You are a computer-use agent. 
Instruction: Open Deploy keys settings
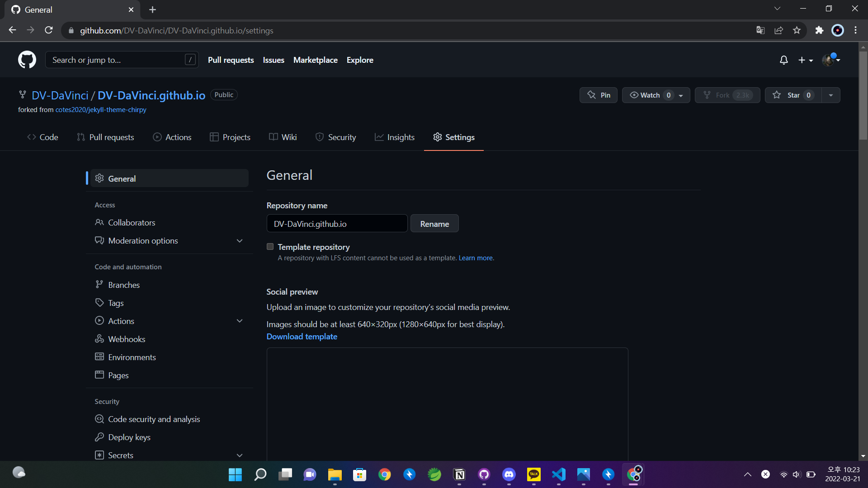[x=129, y=437]
